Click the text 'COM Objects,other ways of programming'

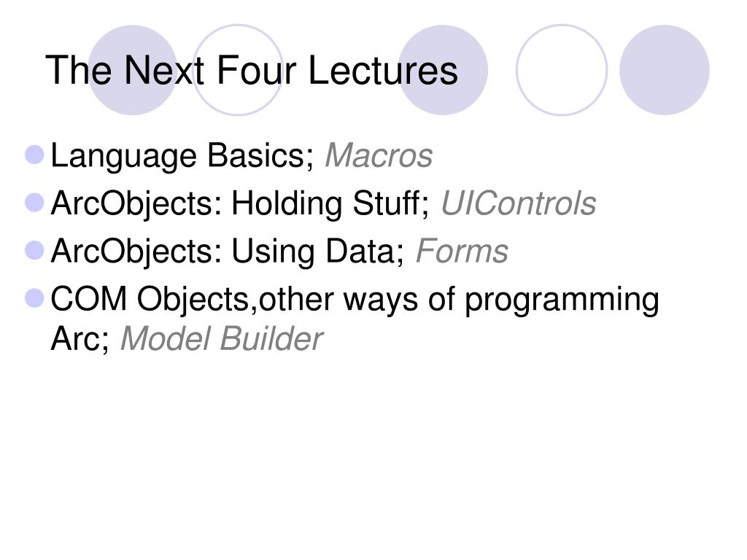355,300
